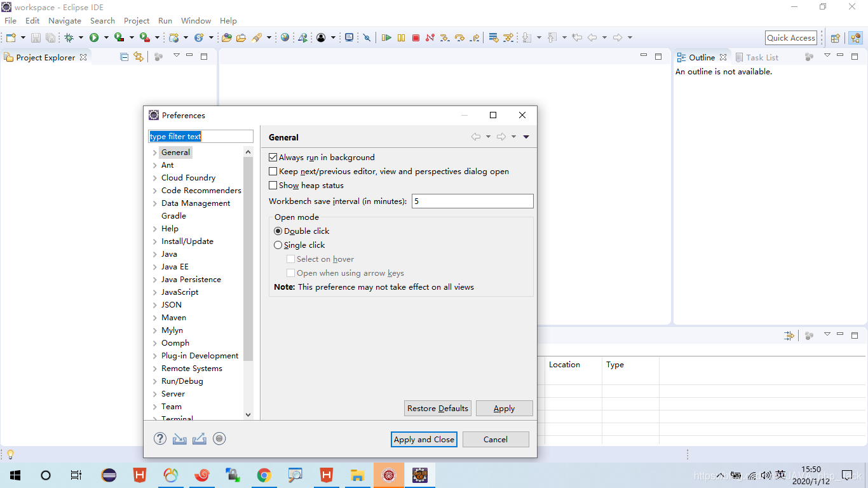868x488 pixels.
Task: Check Keep next/previous editor dialog open
Action: click(x=273, y=171)
